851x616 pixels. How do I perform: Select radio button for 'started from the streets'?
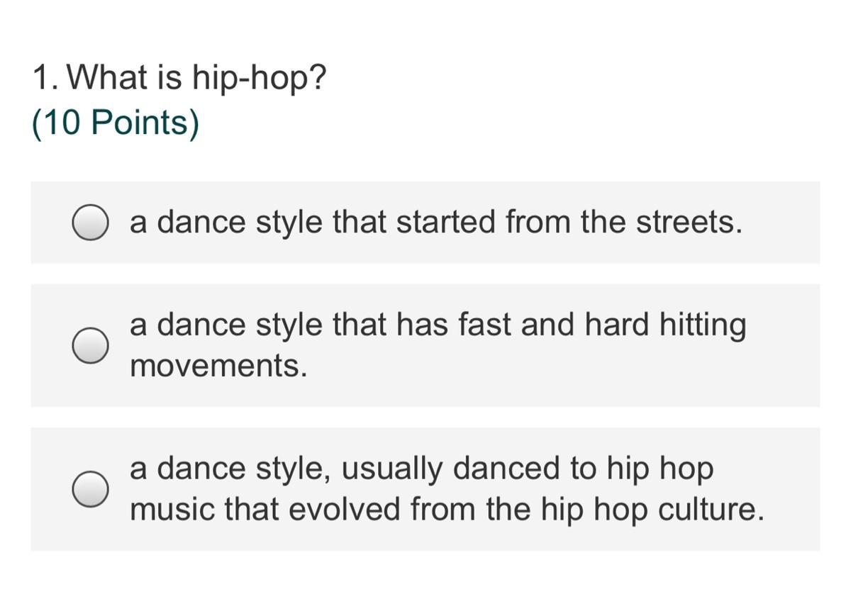pos(90,223)
